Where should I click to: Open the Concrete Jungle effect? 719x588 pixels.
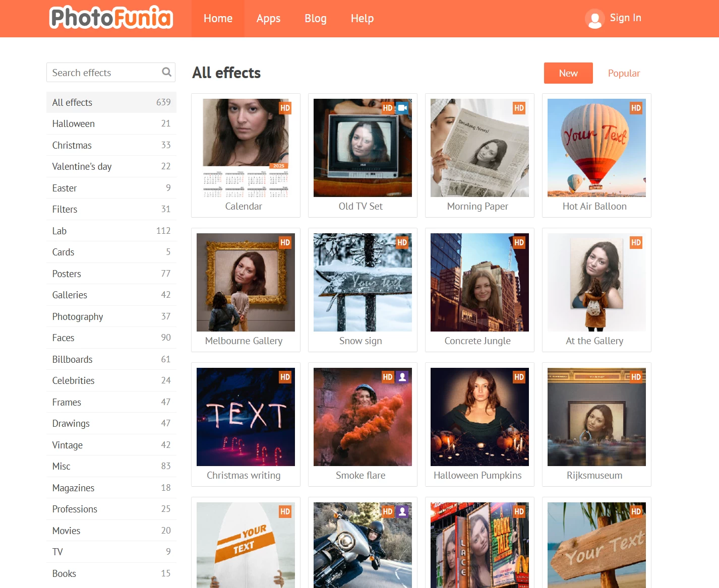480,282
